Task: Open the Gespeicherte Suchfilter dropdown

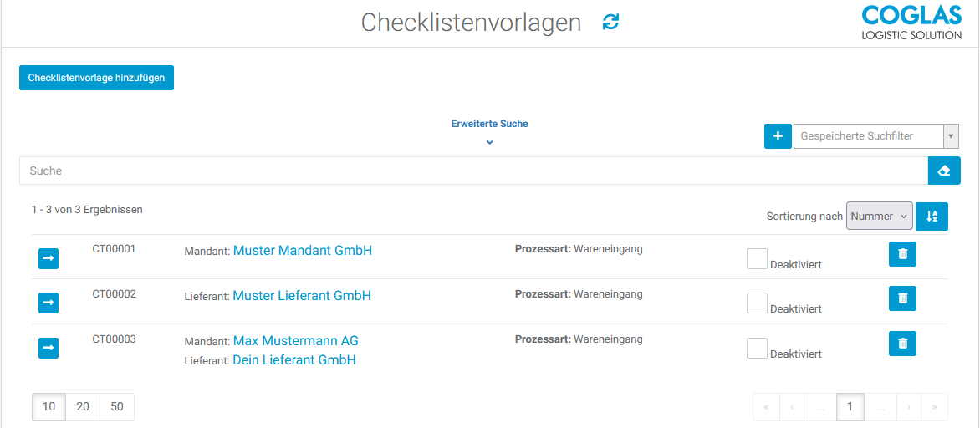Action: tap(875, 135)
